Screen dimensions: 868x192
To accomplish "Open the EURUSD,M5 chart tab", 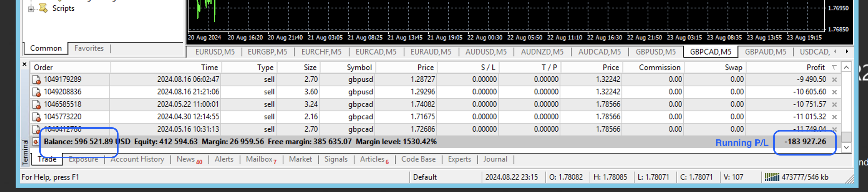I will coord(215,52).
